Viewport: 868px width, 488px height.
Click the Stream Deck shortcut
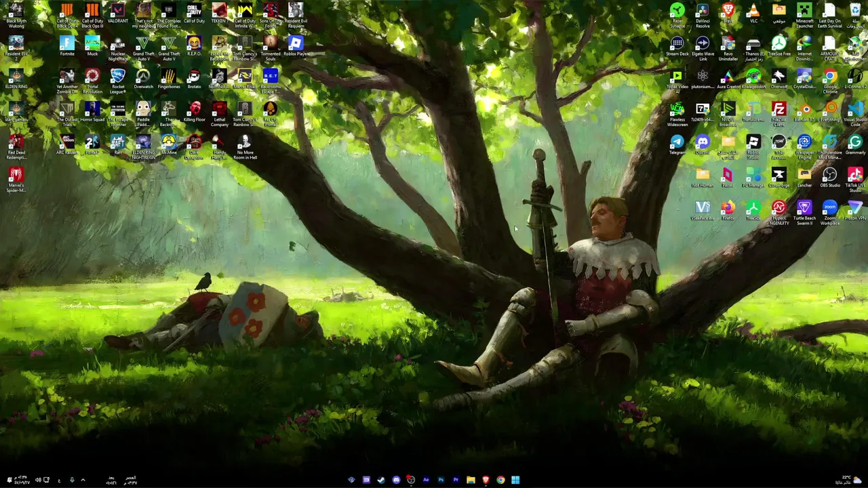(x=677, y=46)
